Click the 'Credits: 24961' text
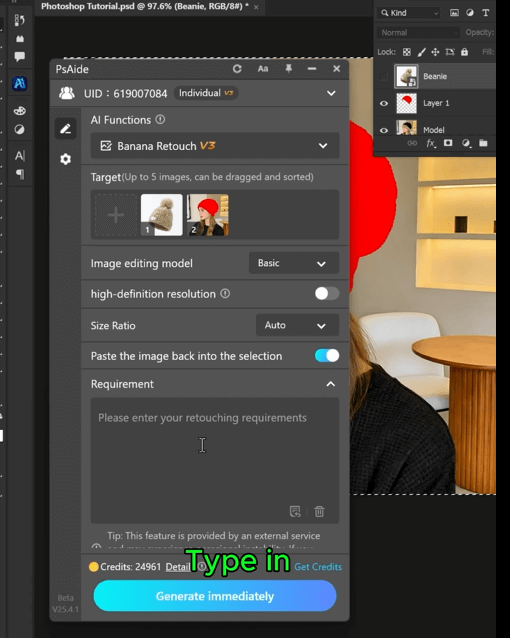The image size is (510, 638). click(x=130, y=566)
